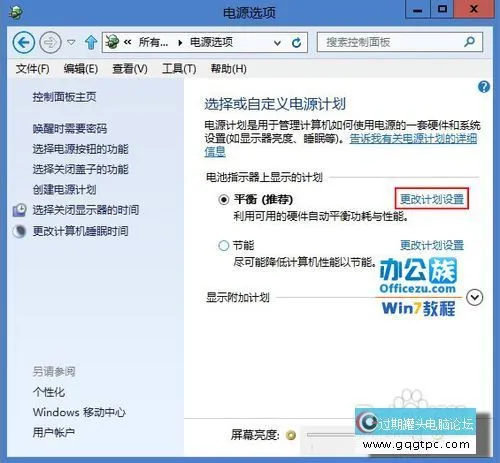Expand the address bar history dropdown
Image resolution: width=500 pixels, height=463 pixels.
pos(277,43)
